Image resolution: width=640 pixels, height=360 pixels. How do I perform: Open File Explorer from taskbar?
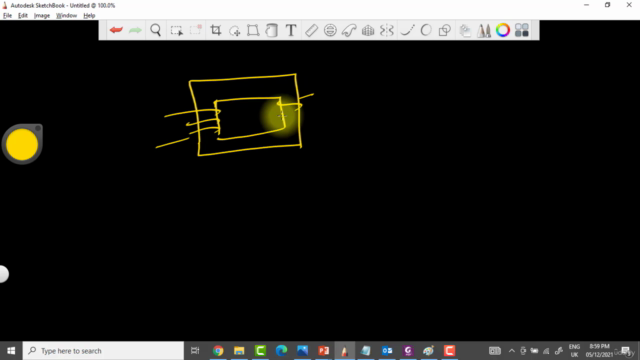(x=239, y=351)
